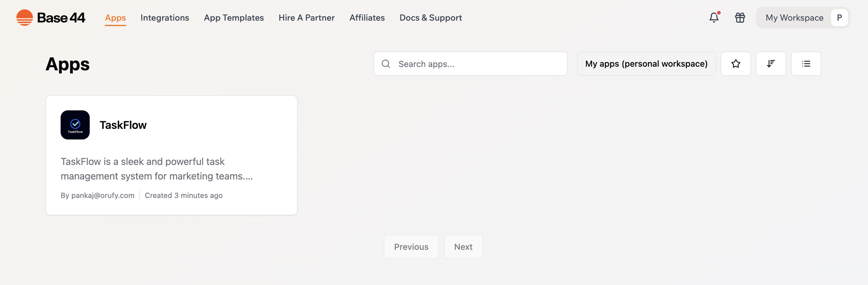Open the Integrations menu item

165,18
